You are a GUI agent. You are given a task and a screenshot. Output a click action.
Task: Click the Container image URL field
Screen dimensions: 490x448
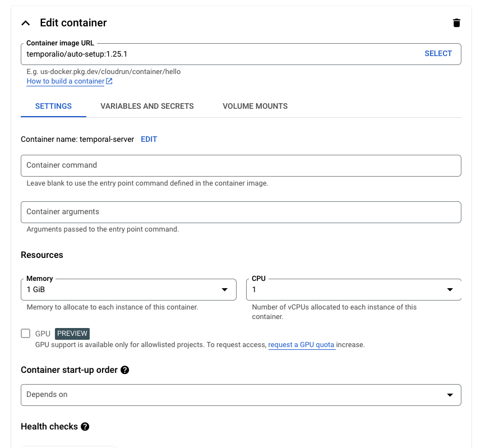(x=219, y=54)
